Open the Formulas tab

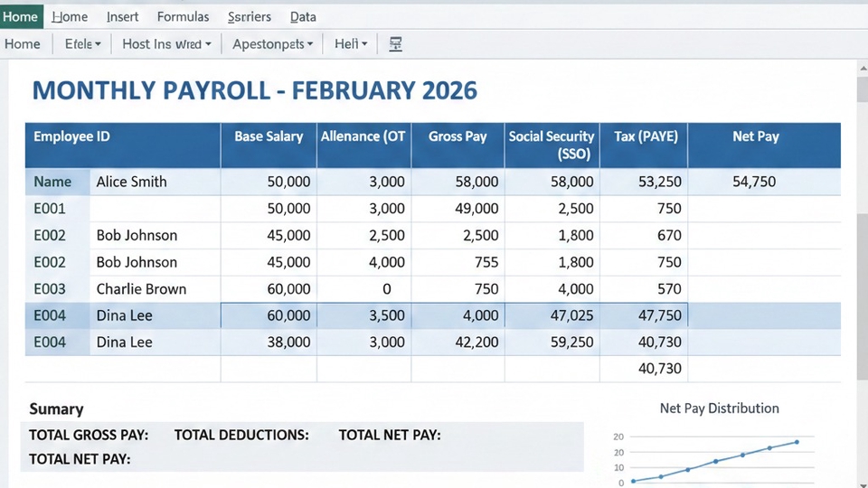pos(183,16)
